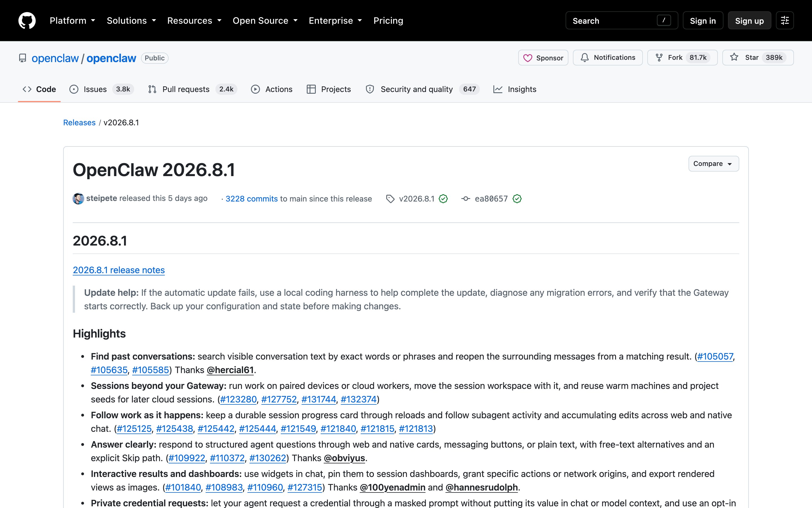Open pull request #101840
This screenshot has height=508, width=812.
[x=183, y=487]
